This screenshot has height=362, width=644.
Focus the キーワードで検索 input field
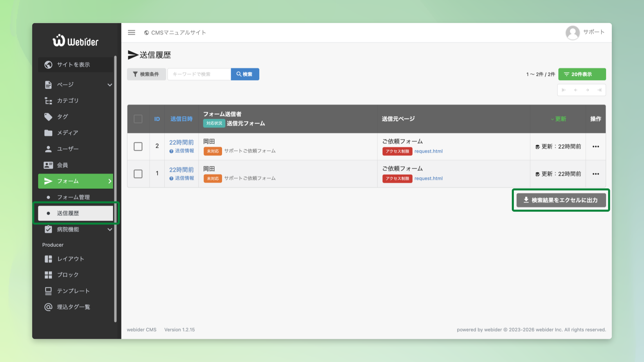tap(199, 74)
